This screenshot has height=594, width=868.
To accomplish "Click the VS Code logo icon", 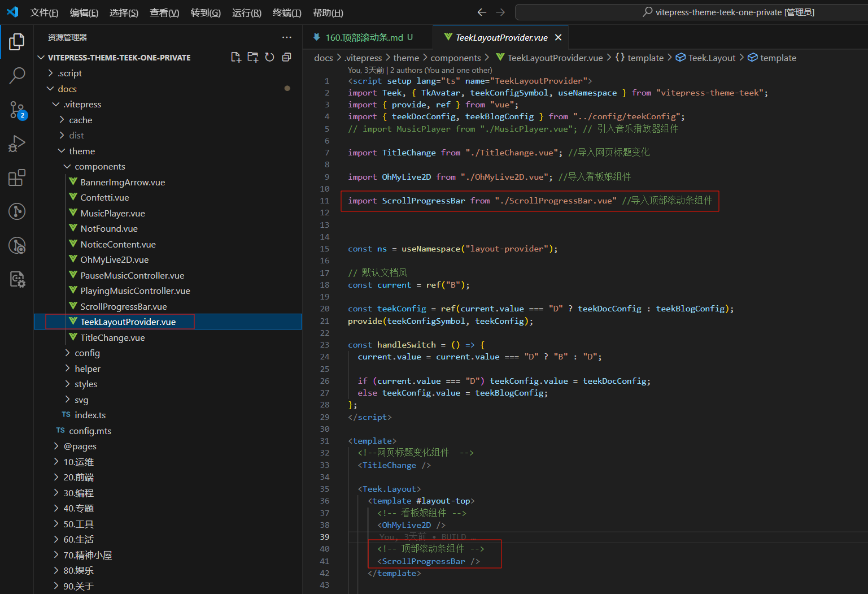I will (12, 12).
